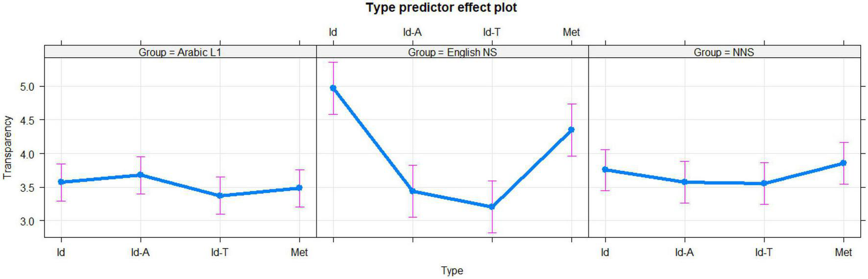Click the "Transparency" y-axis label

click(7, 147)
